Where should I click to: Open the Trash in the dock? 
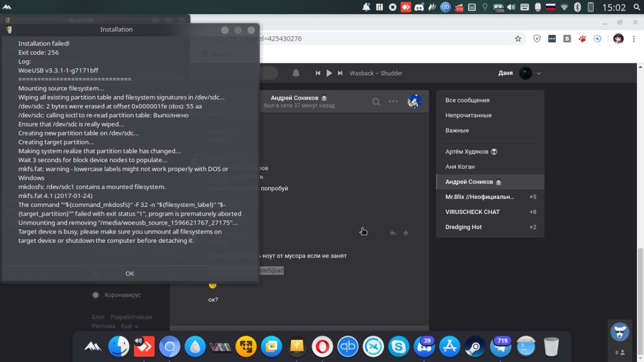[x=551, y=346]
